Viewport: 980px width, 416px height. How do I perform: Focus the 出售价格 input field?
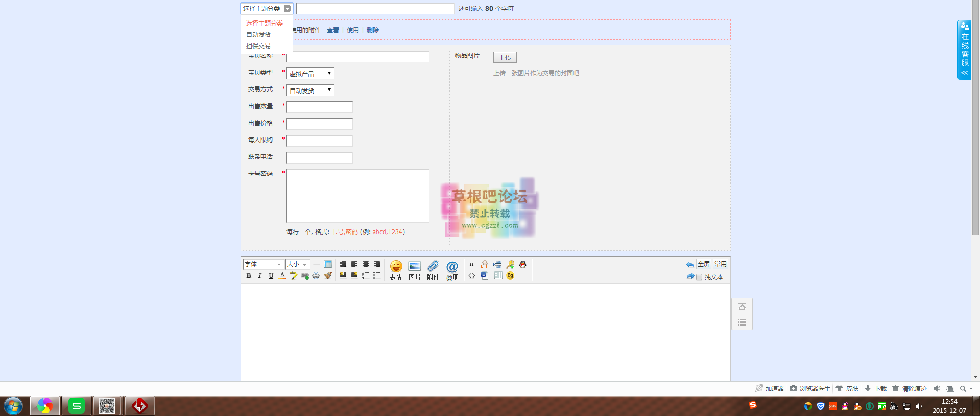pyautogui.click(x=320, y=124)
